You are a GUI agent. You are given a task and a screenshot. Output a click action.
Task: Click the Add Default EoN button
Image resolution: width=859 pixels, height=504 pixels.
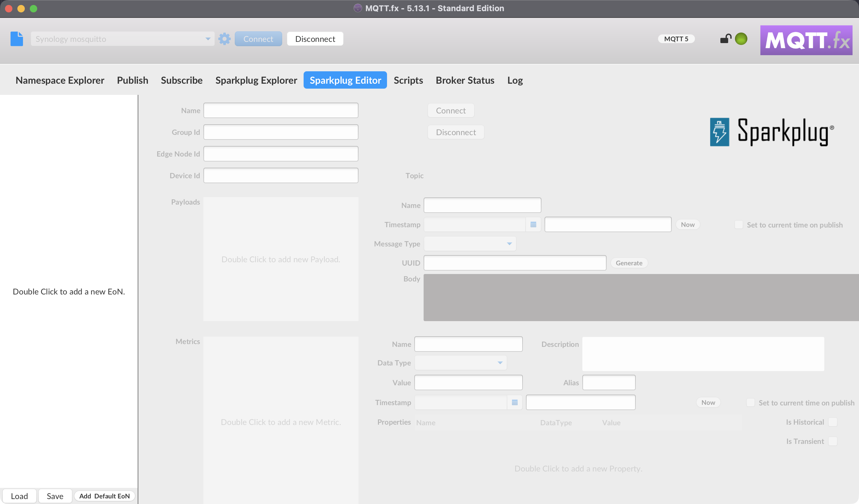click(105, 496)
